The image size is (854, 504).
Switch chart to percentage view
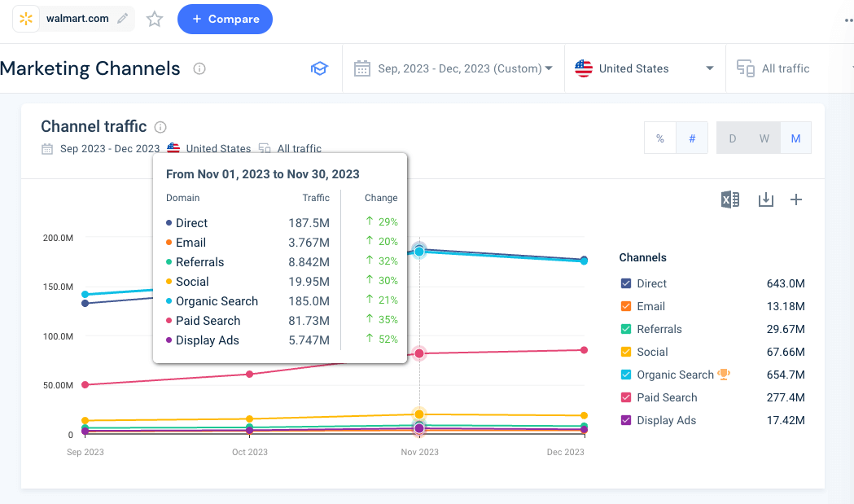660,138
